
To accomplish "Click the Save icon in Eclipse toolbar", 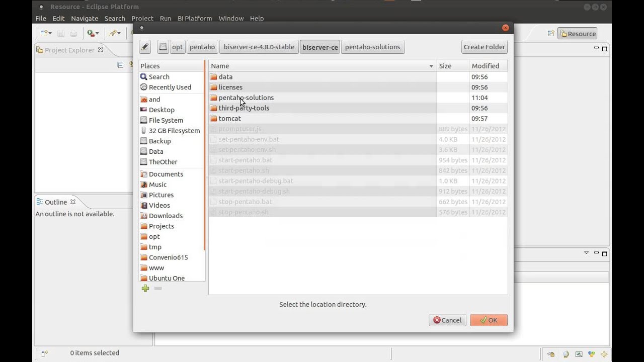I will [61, 33].
